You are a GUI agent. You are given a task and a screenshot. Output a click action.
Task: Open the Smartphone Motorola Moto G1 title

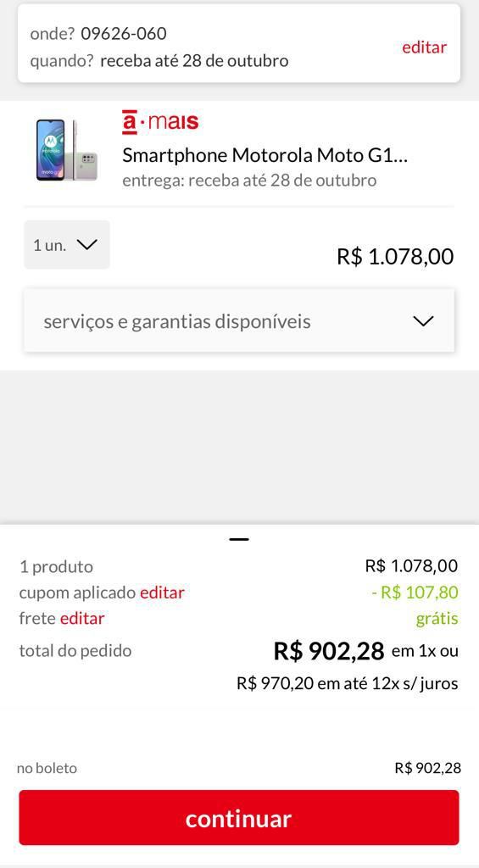point(265,156)
